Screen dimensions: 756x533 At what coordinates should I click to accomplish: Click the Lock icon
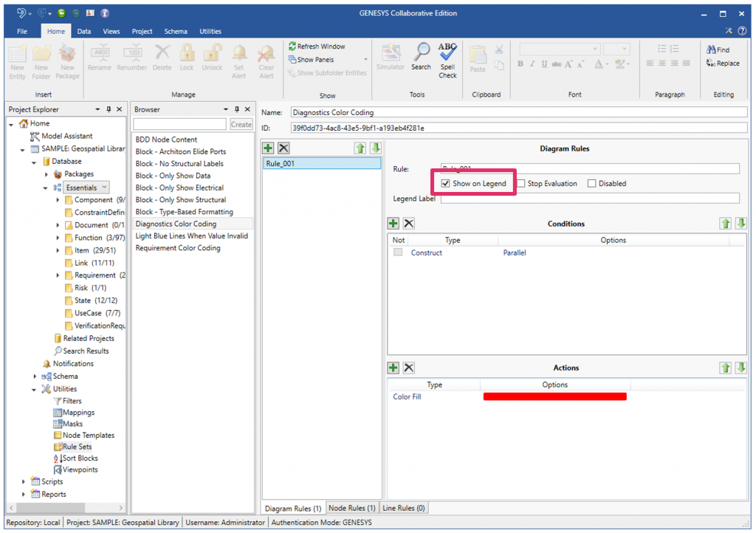pyautogui.click(x=187, y=53)
